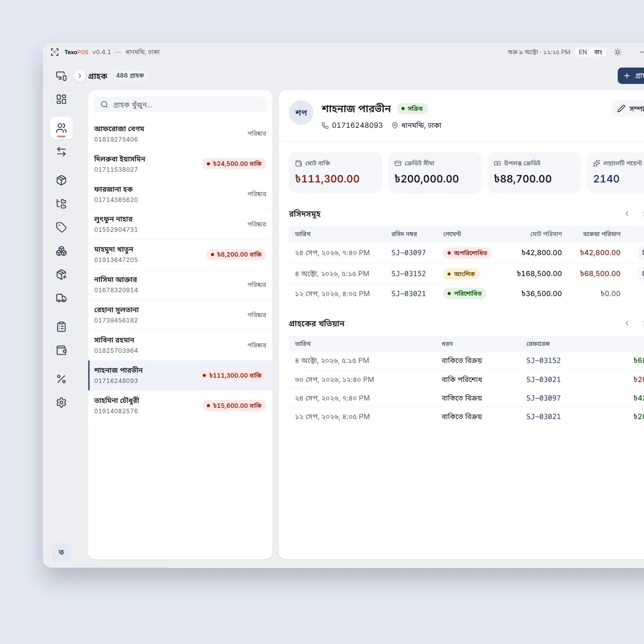This screenshot has width=644, height=644.
Task: Open the POS terminal screen icon in sidebar
Action: pyautogui.click(x=61, y=76)
